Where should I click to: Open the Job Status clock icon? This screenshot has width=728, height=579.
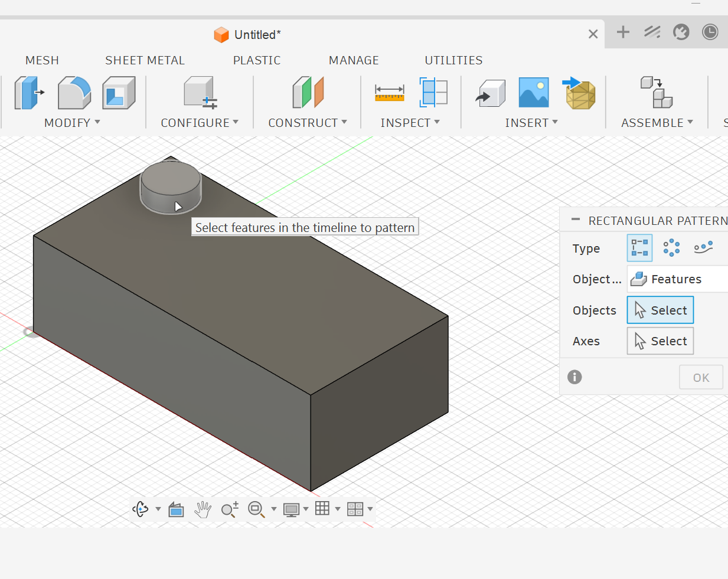pos(710,32)
